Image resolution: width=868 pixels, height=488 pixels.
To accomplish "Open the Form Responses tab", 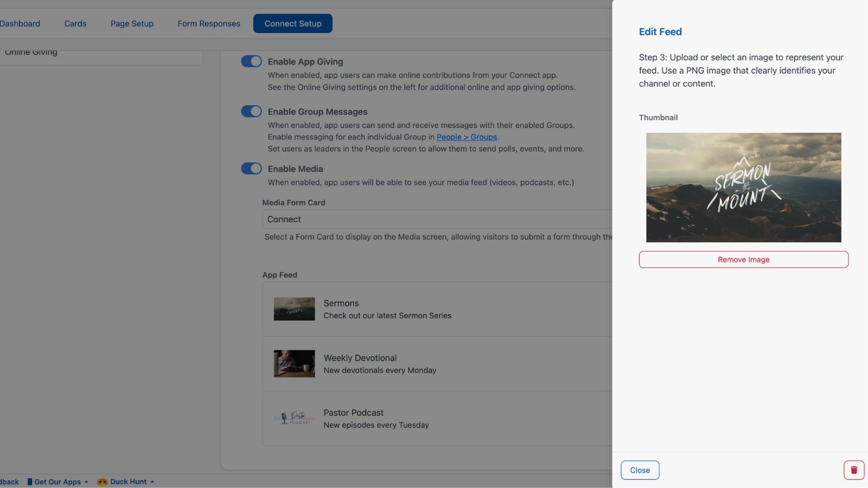I will click(209, 23).
